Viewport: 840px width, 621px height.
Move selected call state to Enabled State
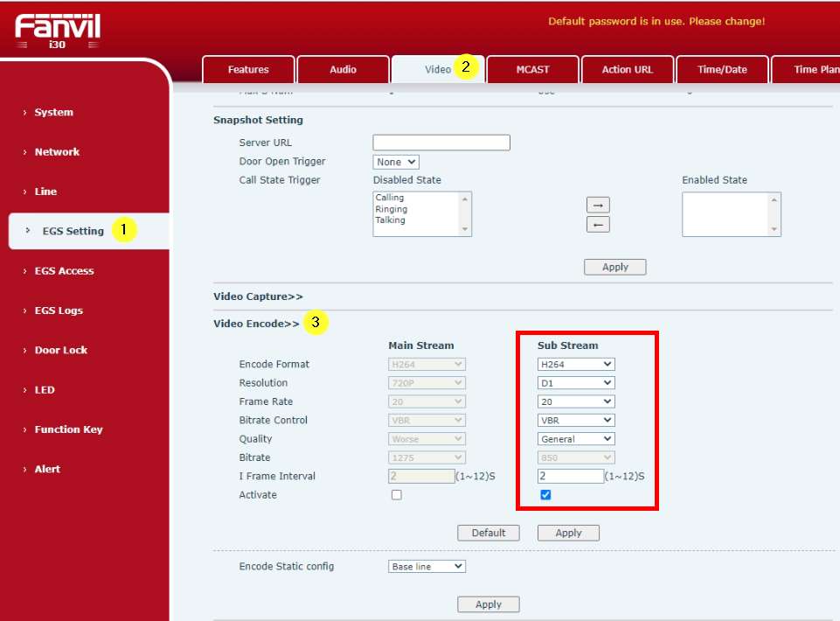tap(598, 206)
